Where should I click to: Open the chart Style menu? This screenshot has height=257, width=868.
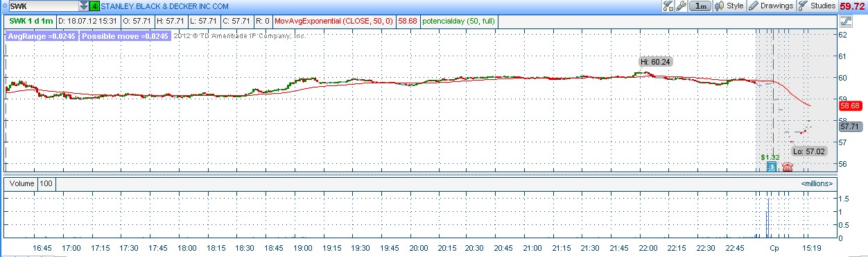tap(729, 6)
